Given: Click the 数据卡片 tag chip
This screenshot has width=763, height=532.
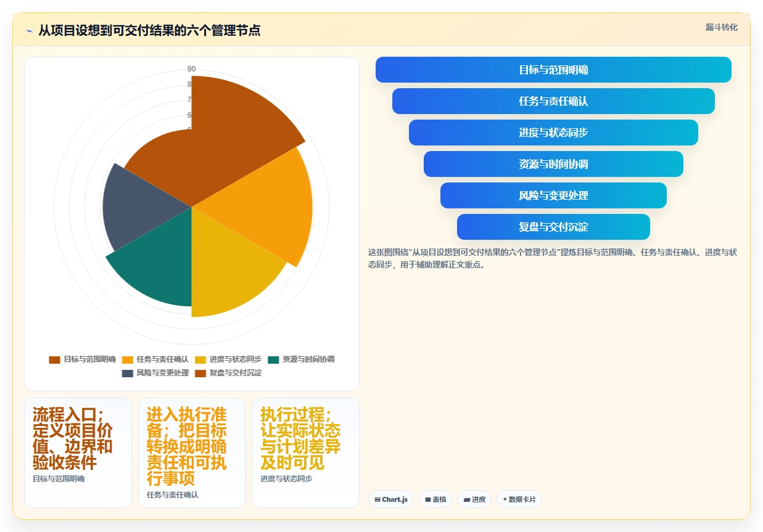Looking at the screenshot, I should pyautogui.click(x=519, y=499).
